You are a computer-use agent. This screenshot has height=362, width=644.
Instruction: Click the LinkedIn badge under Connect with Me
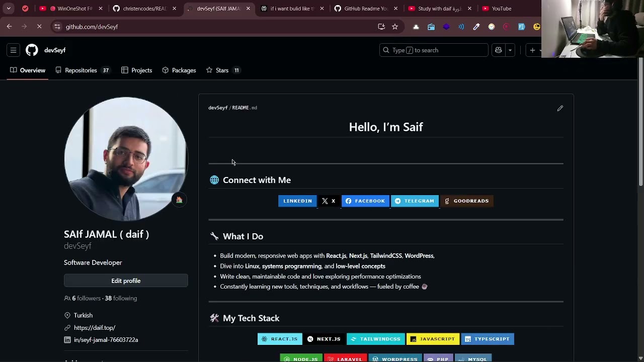coord(297,201)
